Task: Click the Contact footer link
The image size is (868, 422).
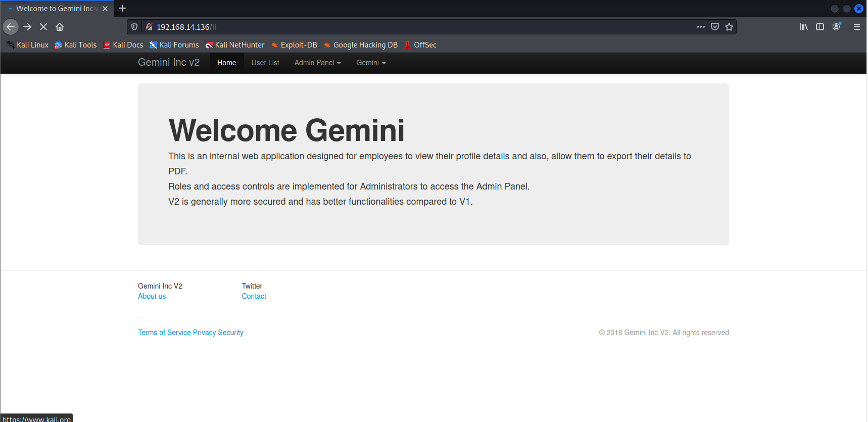Action: (254, 296)
